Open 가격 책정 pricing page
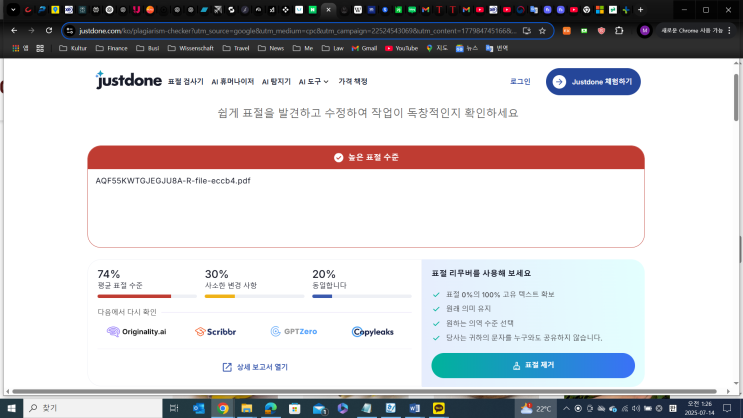This screenshot has width=743, height=418. tap(353, 82)
